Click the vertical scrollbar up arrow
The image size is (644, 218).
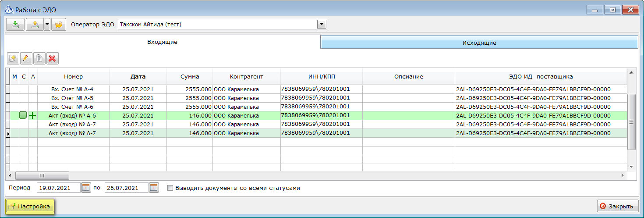coord(631,72)
